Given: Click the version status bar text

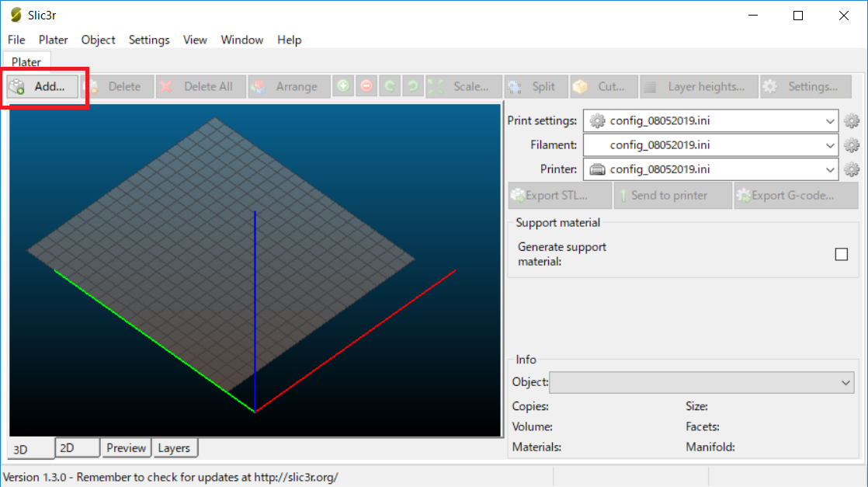Looking at the screenshot, I should [171, 477].
